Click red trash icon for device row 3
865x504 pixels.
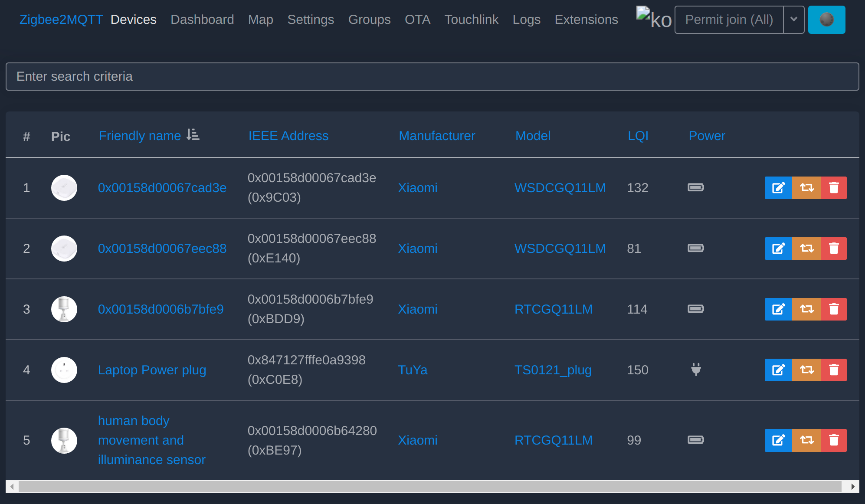click(x=834, y=309)
